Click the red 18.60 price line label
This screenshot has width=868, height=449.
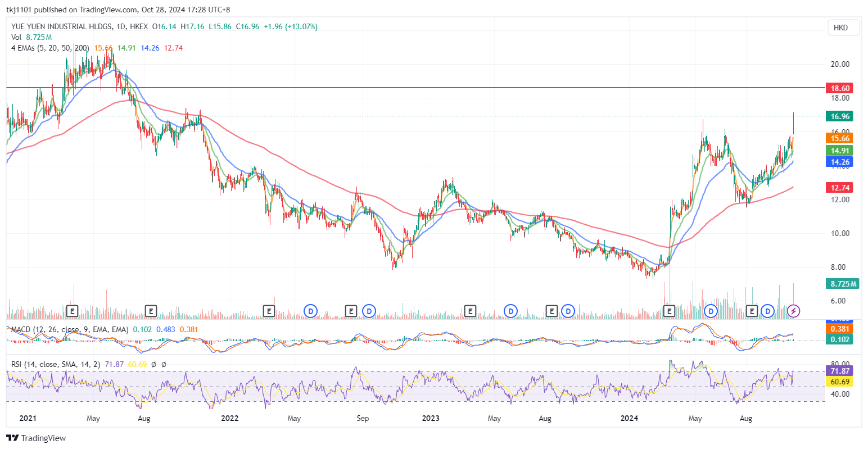tap(839, 88)
